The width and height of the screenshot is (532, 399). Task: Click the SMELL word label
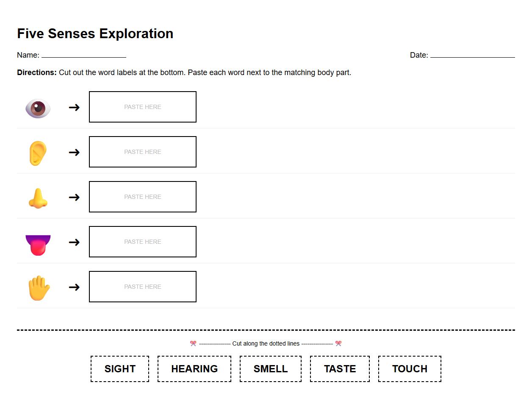pos(270,368)
